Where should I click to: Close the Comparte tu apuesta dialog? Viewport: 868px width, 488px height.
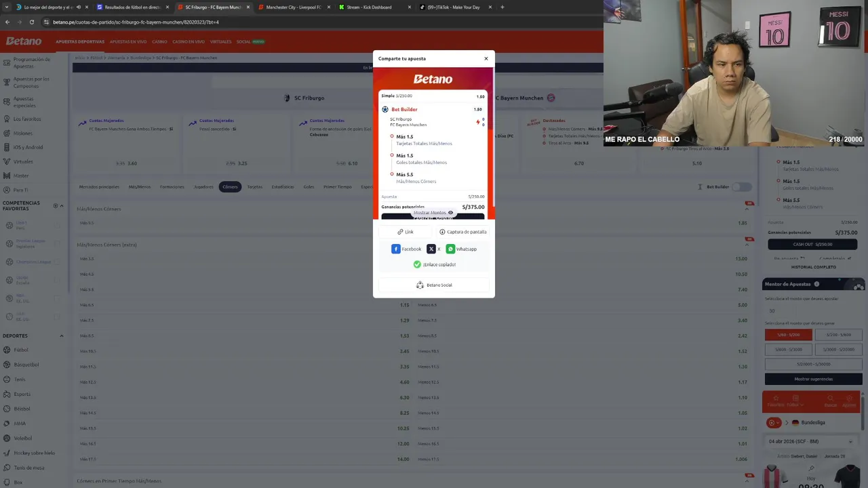click(486, 58)
